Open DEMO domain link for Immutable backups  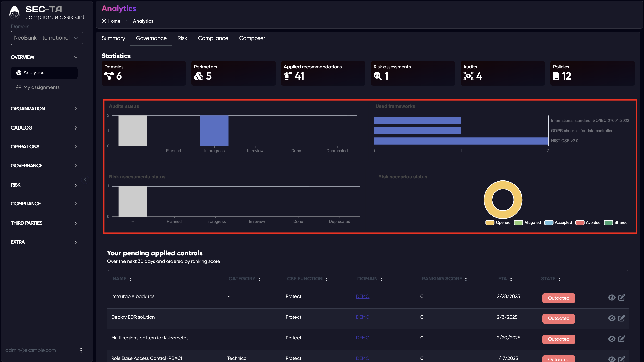click(363, 296)
